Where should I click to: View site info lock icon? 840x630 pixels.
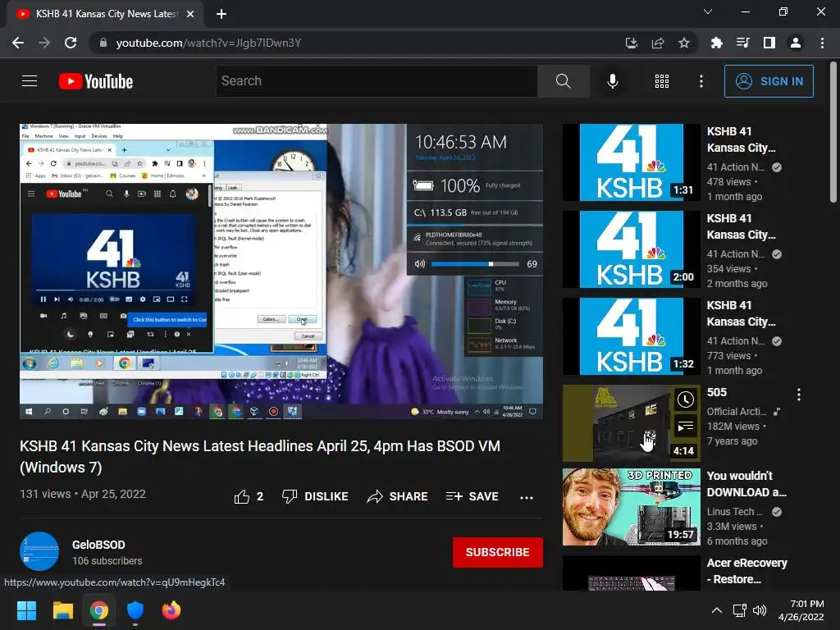[103, 43]
